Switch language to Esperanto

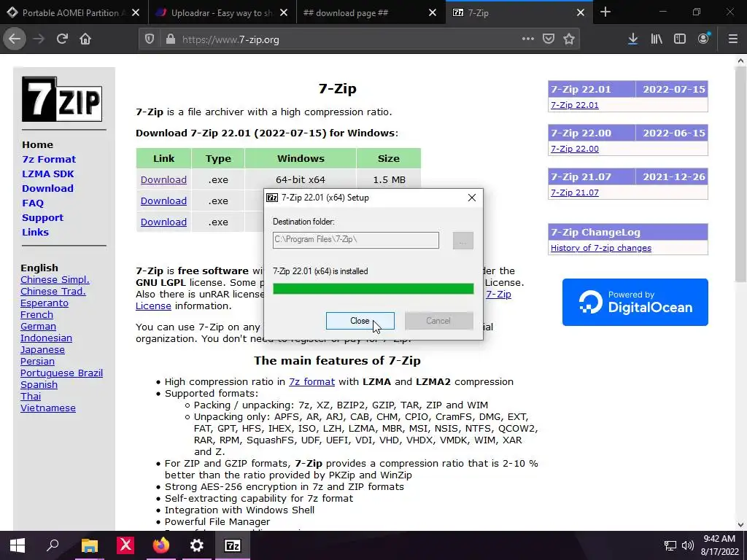pyautogui.click(x=44, y=303)
